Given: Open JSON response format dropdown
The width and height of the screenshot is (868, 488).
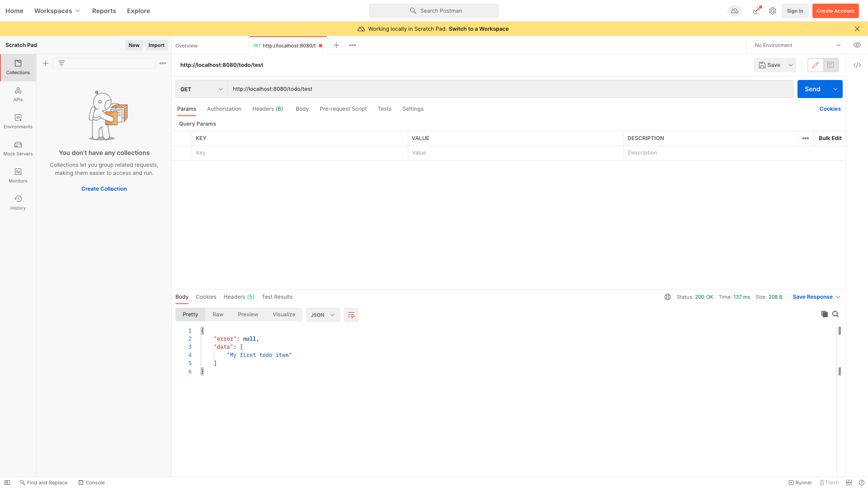Looking at the screenshot, I should (322, 315).
